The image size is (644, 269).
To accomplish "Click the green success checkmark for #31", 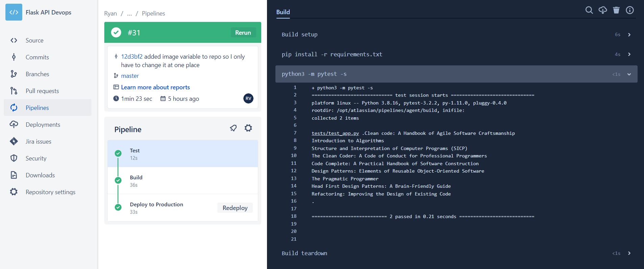I will tap(116, 32).
